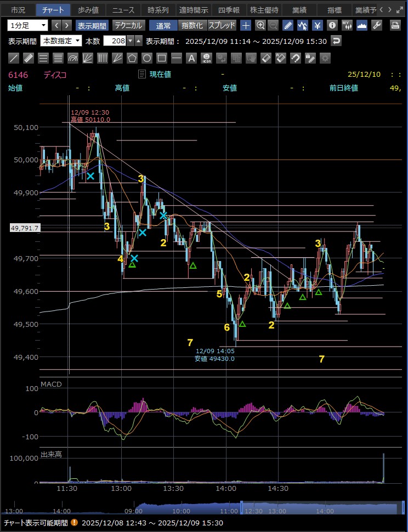
Task: Click the テクニカル button
Action: [x=128, y=25]
